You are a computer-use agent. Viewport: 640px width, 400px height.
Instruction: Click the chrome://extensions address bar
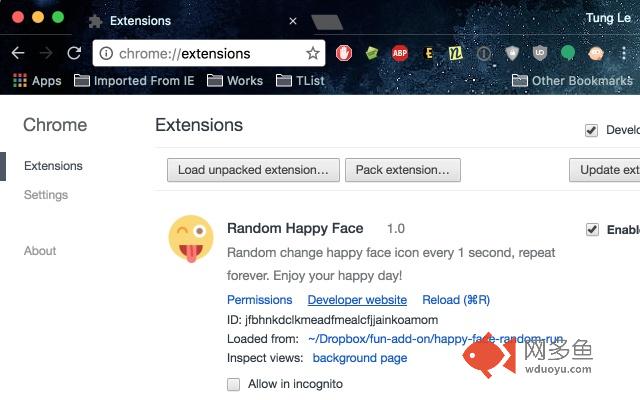209,53
